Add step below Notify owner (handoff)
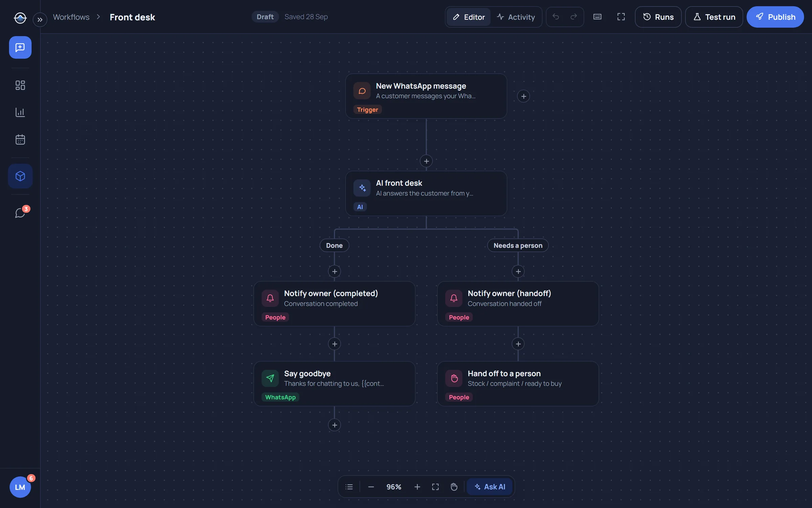This screenshot has height=508, width=812. click(518, 344)
